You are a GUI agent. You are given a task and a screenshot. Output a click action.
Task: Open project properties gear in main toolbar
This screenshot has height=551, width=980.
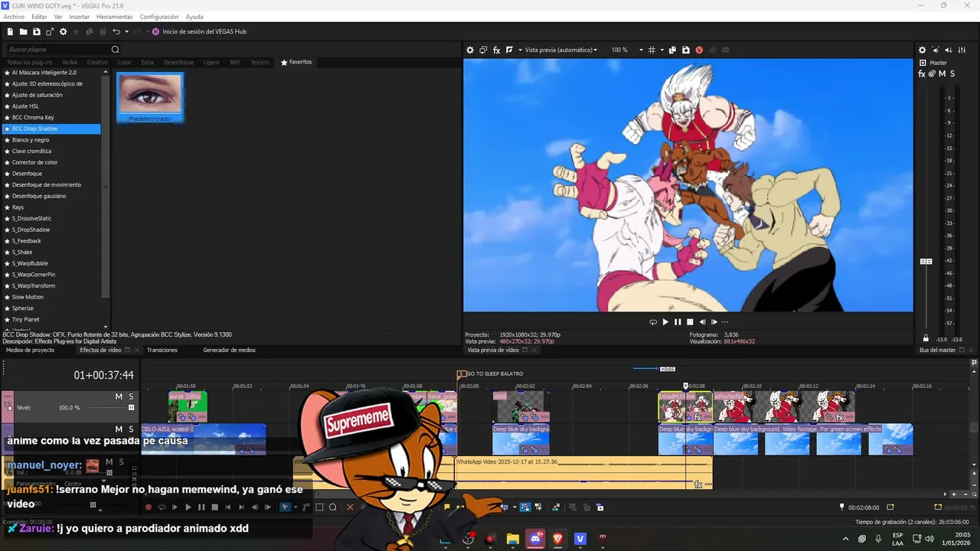[x=64, y=31]
